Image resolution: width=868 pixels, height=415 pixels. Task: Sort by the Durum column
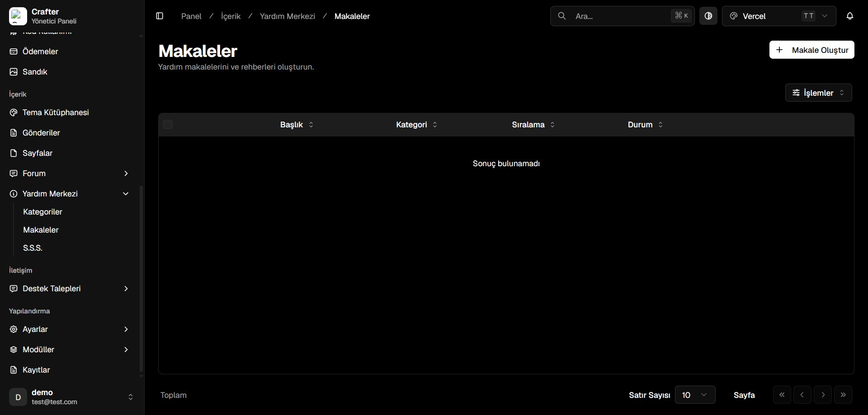645,125
